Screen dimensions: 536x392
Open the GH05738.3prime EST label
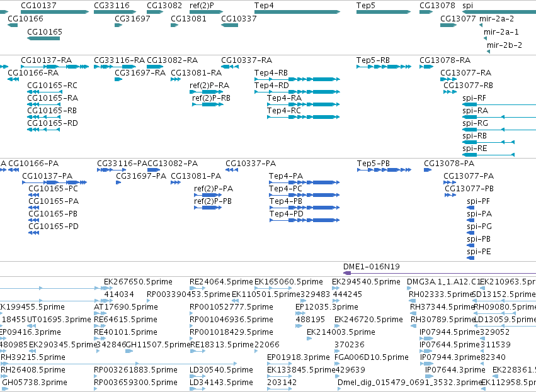(35, 383)
